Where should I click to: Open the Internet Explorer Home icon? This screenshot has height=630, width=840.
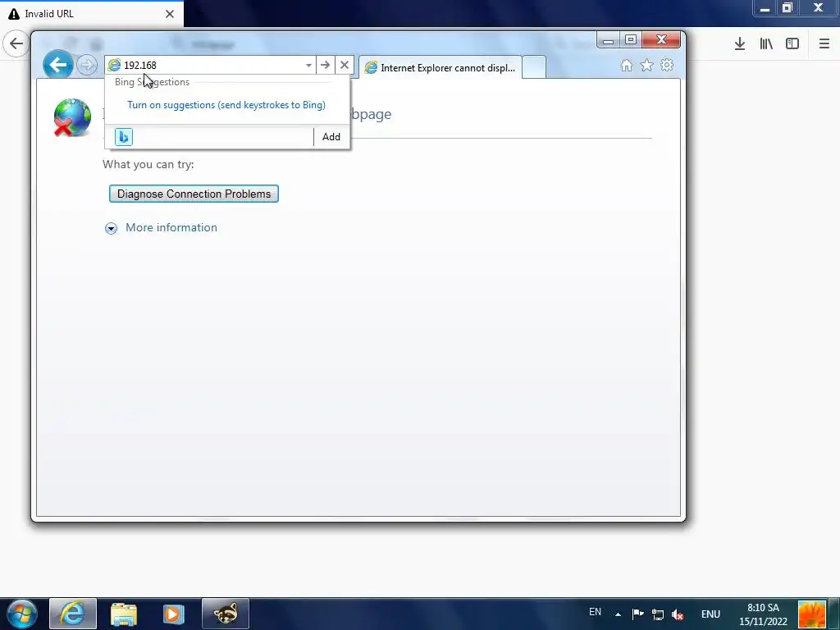pos(626,66)
